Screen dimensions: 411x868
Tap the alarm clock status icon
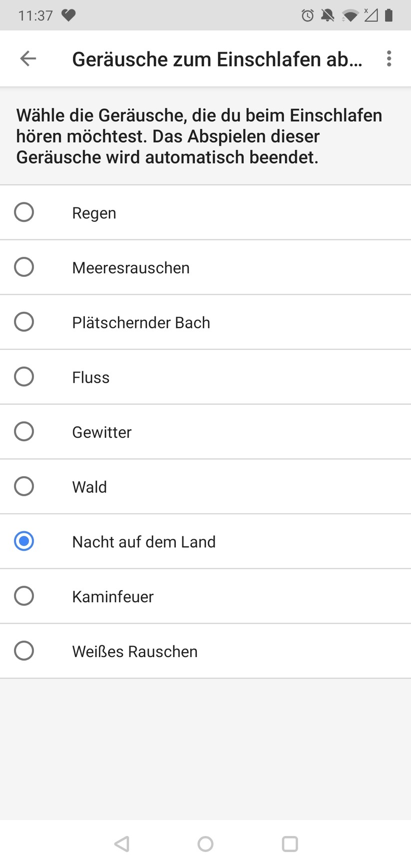(308, 15)
